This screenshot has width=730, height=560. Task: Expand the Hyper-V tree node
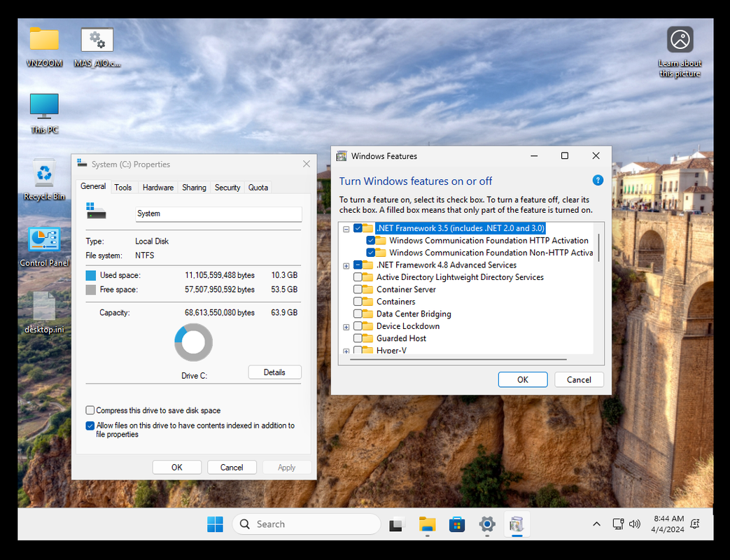pyautogui.click(x=346, y=351)
